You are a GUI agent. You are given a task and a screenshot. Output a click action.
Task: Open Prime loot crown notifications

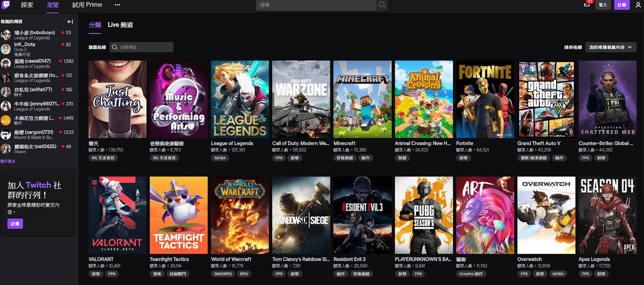(587, 5)
